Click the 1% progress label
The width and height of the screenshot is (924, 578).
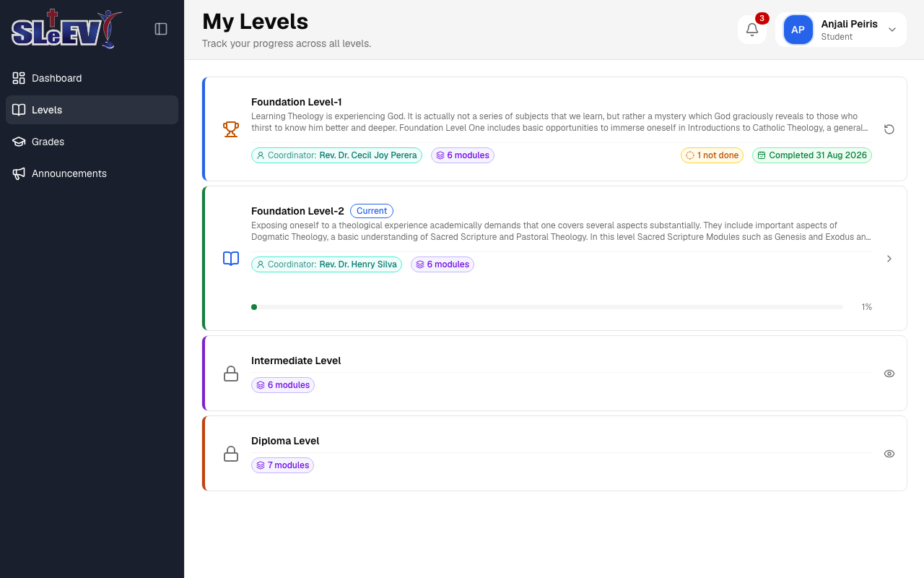pyautogui.click(x=866, y=307)
